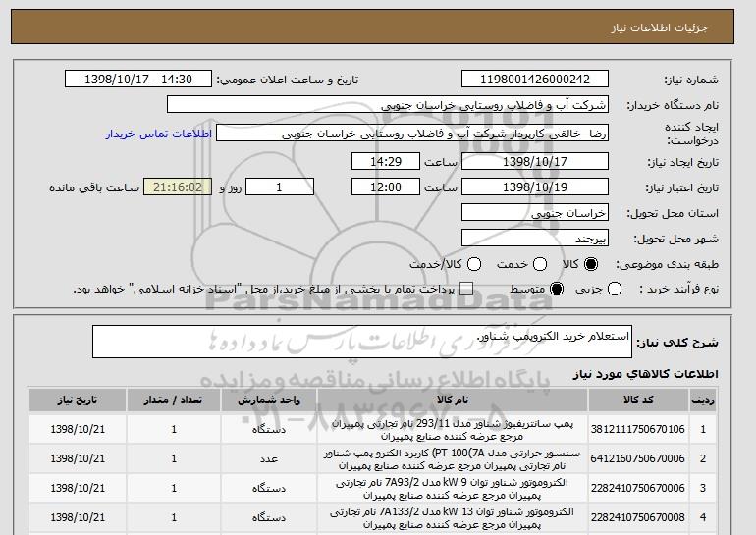756x535 pixels.
Task: Click the remaining time counter 21:16:02
Action: coord(178,187)
